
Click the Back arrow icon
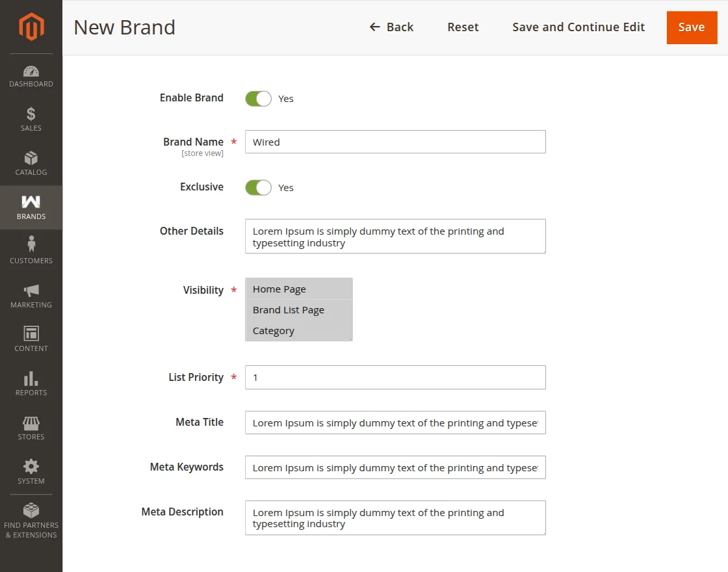click(374, 27)
